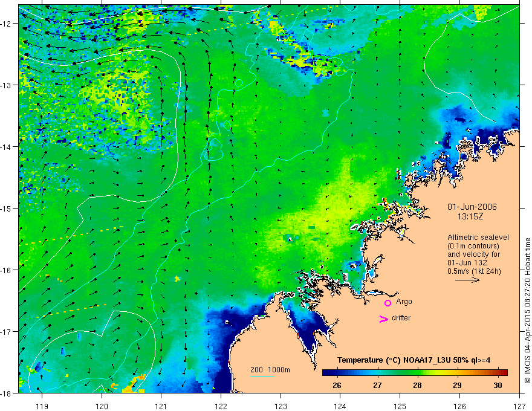
Task: Click the '01-Jun-2006' date label
Action: point(472,207)
